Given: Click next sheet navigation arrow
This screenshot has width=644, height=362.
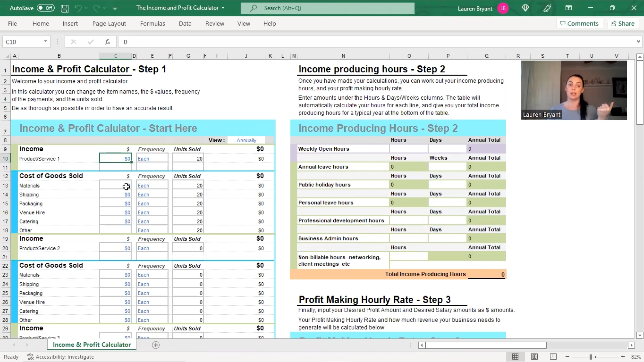Looking at the screenshot, I should [27, 345].
